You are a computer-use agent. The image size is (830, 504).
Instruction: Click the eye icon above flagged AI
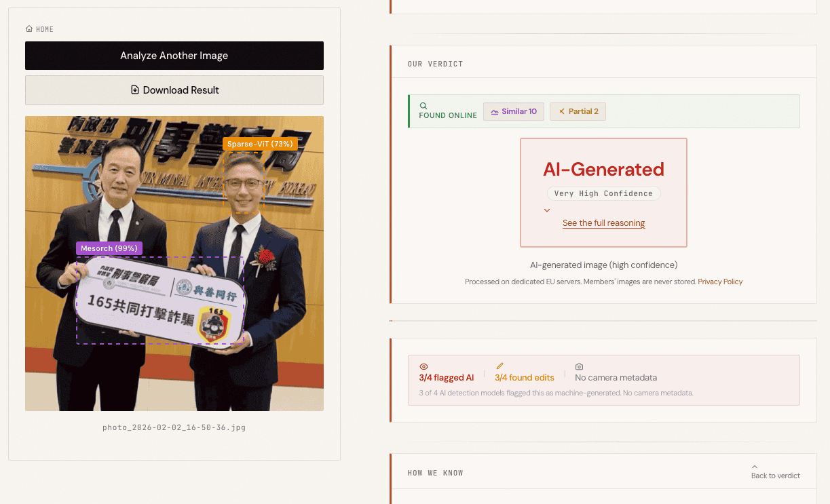click(424, 366)
